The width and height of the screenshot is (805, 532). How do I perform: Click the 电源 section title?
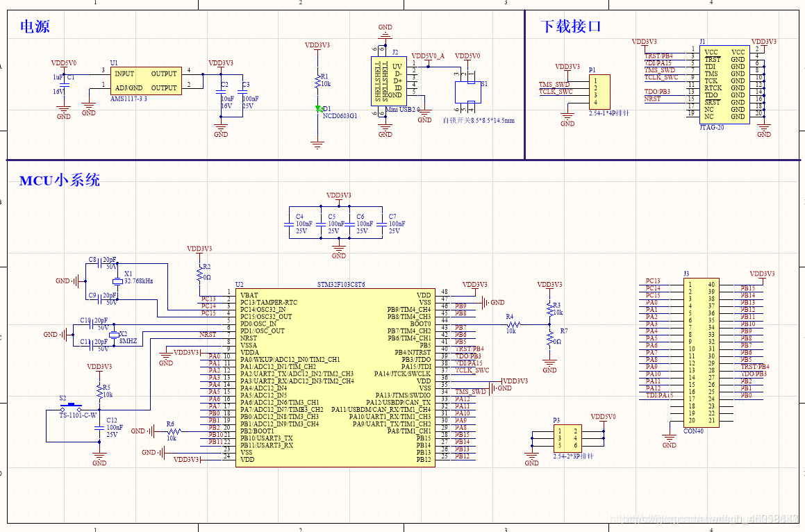(x=35, y=26)
